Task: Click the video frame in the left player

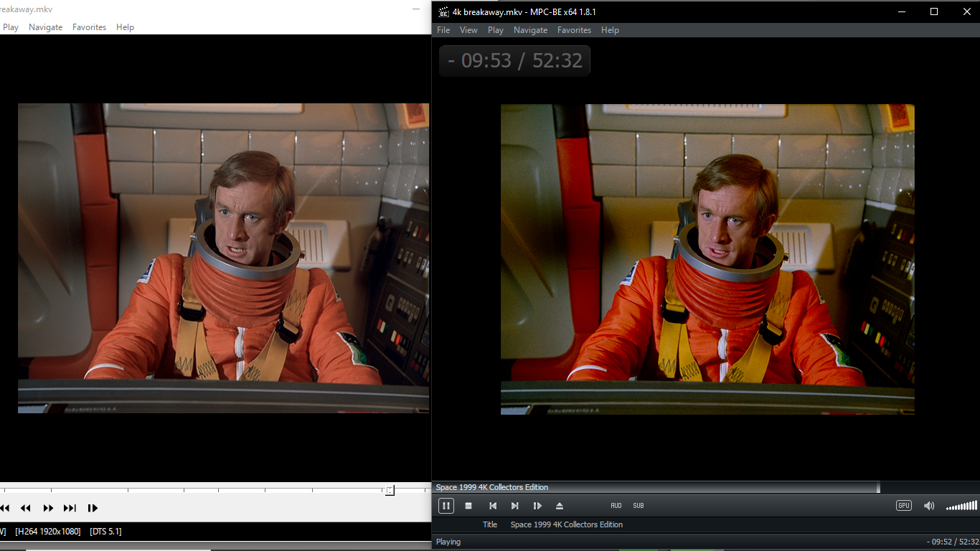Action: click(x=224, y=258)
